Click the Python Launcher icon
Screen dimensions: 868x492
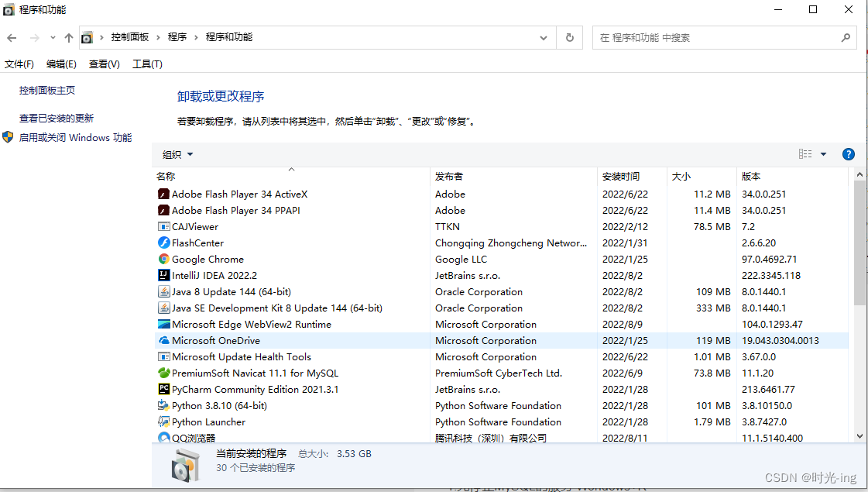click(x=164, y=421)
